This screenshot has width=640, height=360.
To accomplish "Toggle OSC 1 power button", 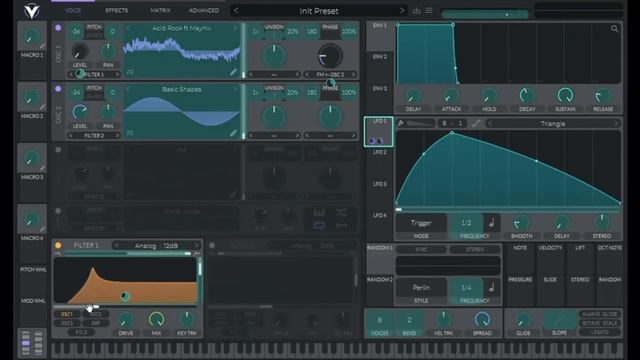I will (58, 28).
